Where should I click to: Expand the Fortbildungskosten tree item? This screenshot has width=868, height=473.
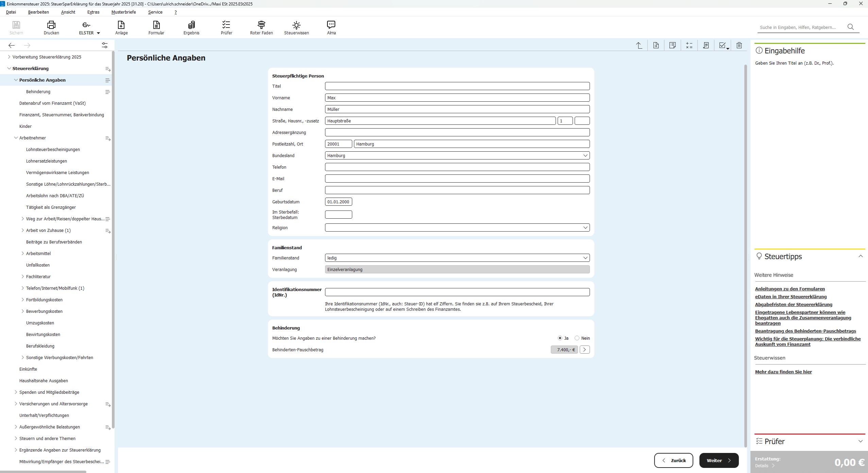23,300
